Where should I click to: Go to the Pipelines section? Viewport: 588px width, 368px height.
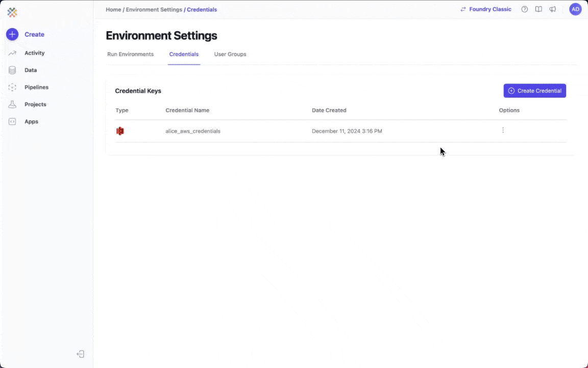36,87
